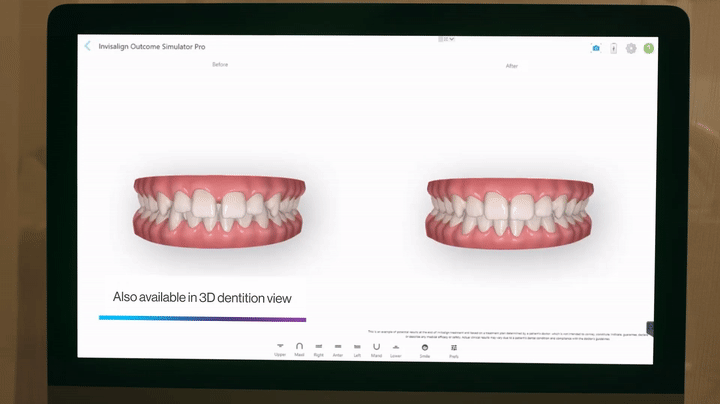Click the back arrow beside the app title
Image resolution: width=720 pixels, height=404 pixels.
tap(88, 46)
